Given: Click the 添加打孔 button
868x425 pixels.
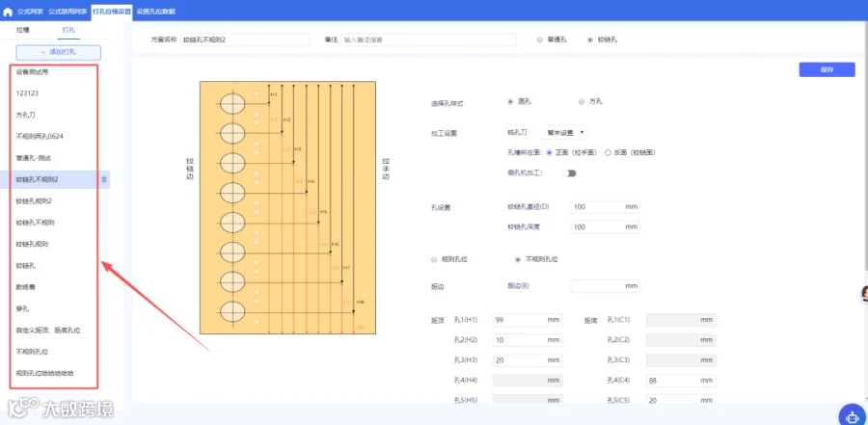Looking at the screenshot, I should coord(59,53).
